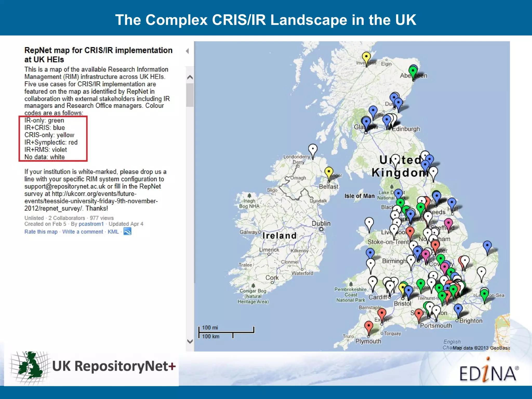
Task: Click the Isle of Man map label
Action: pos(360,196)
